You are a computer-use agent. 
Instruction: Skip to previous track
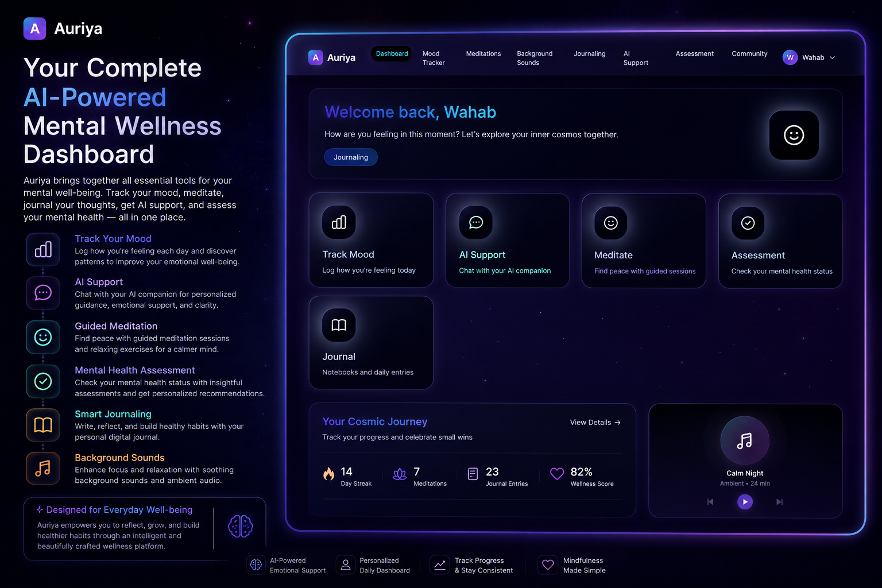[710, 502]
